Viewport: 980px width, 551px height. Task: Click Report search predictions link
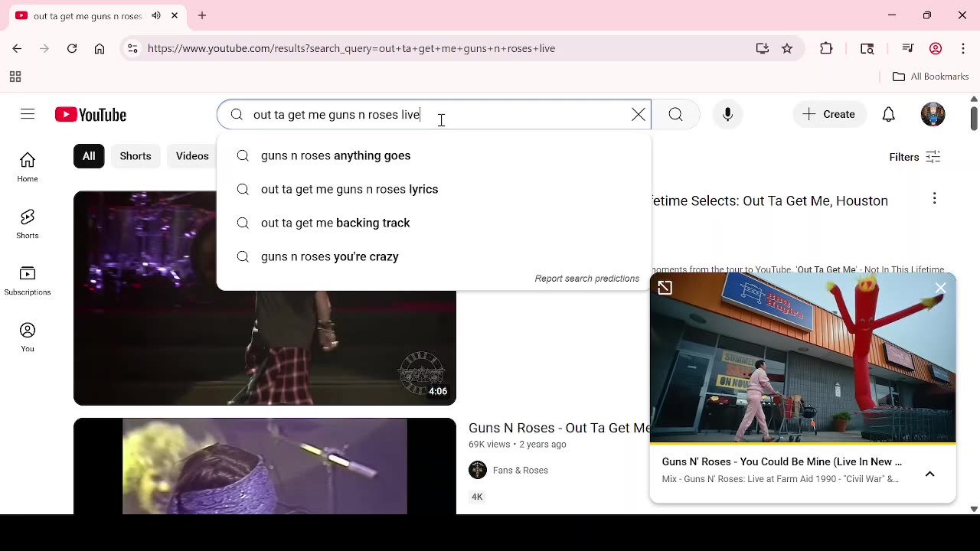click(586, 279)
